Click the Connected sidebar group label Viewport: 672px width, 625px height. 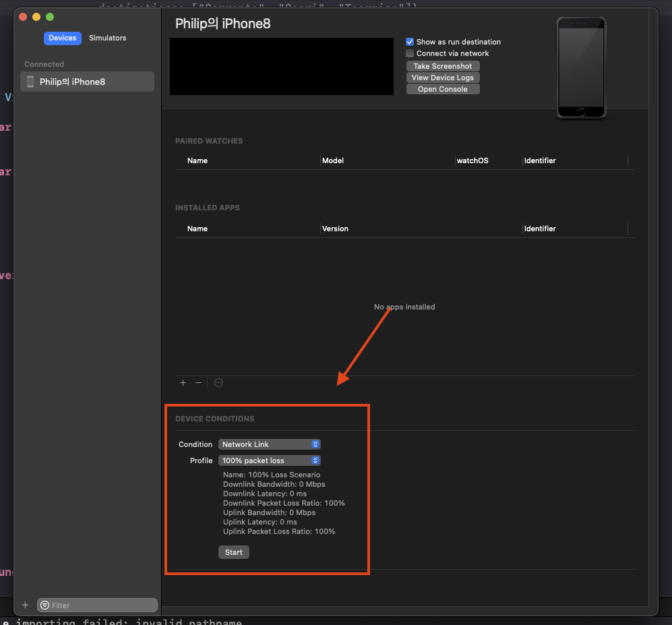click(44, 64)
